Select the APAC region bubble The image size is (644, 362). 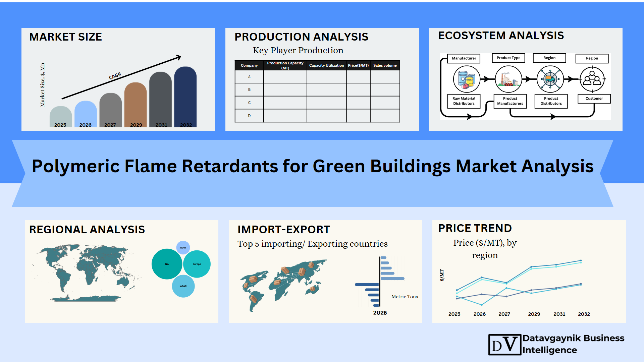click(183, 286)
